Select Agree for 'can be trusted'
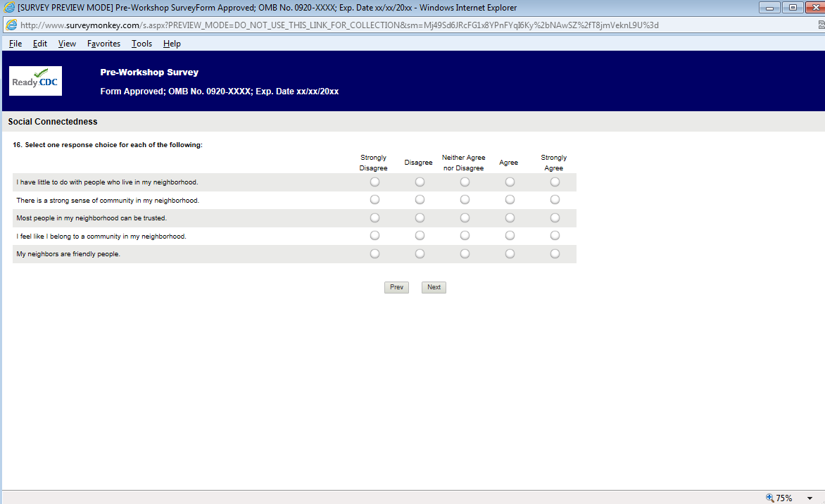This screenshot has width=825, height=504. [510, 218]
